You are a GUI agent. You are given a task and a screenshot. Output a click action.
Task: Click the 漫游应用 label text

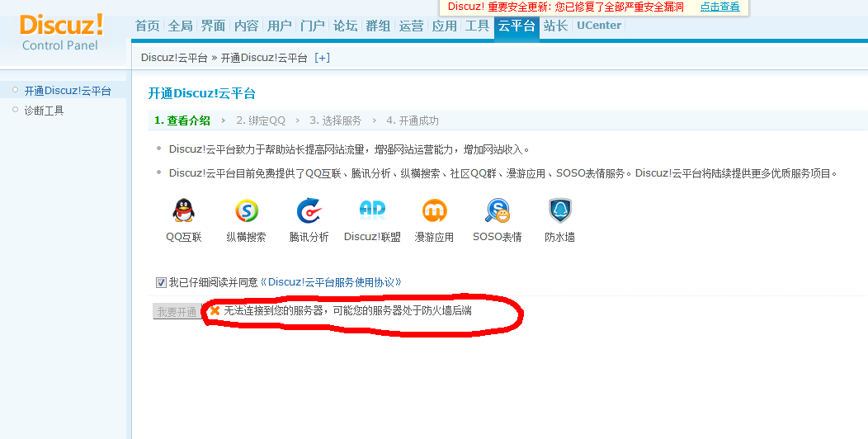point(435,237)
